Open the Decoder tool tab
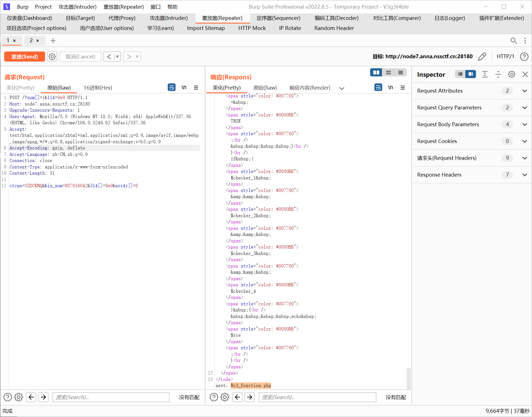The image size is (532, 417). pos(337,18)
